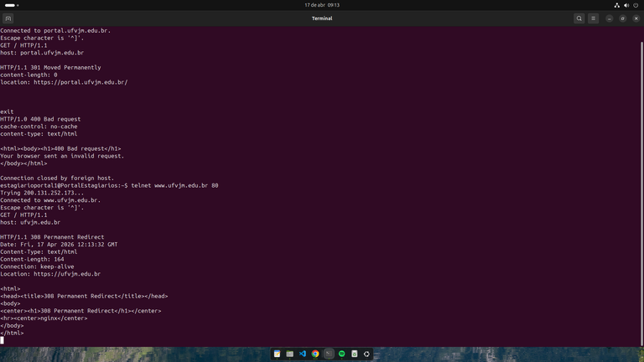Open the Trash from the dock
This screenshot has width=644, height=362.
[x=355, y=354]
